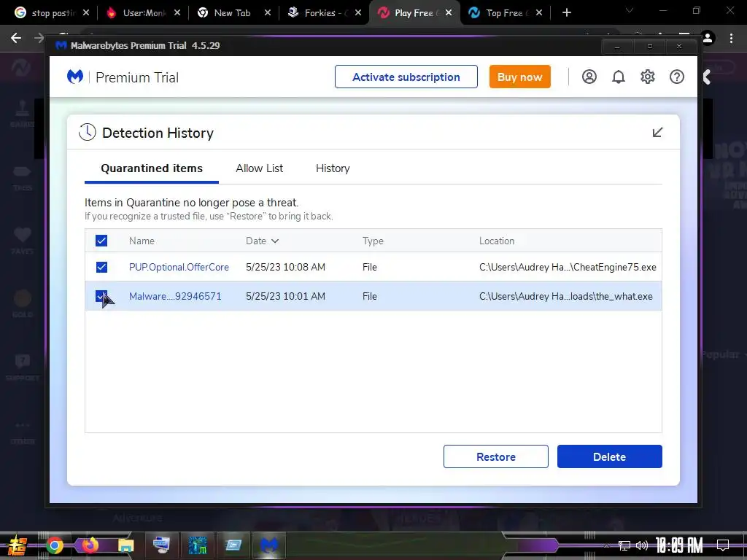Click the 5/25/23 10:01 AM date cell
Image resolution: width=747 pixels, height=560 pixels.
[285, 296]
